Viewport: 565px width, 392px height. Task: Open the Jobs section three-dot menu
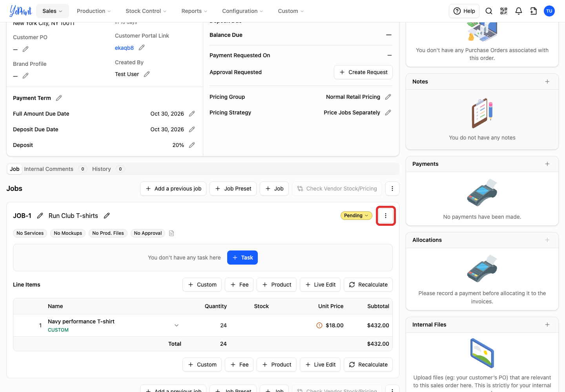[392, 189]
